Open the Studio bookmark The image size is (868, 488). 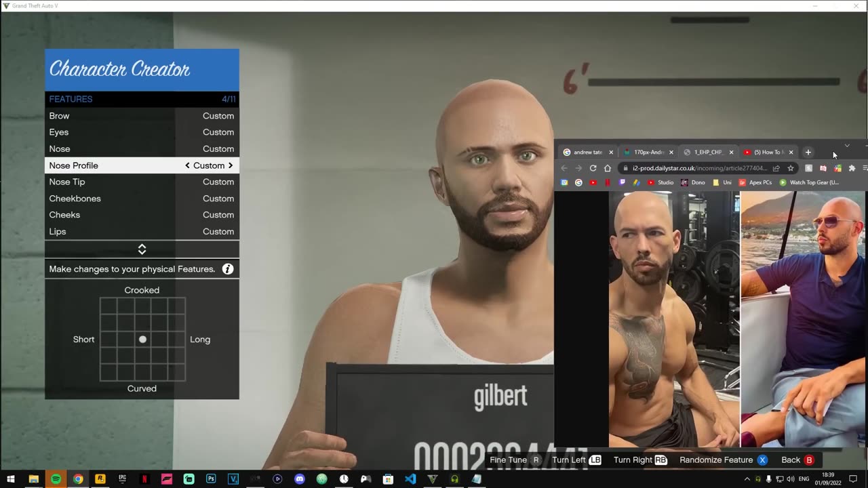tap(660, 182)
